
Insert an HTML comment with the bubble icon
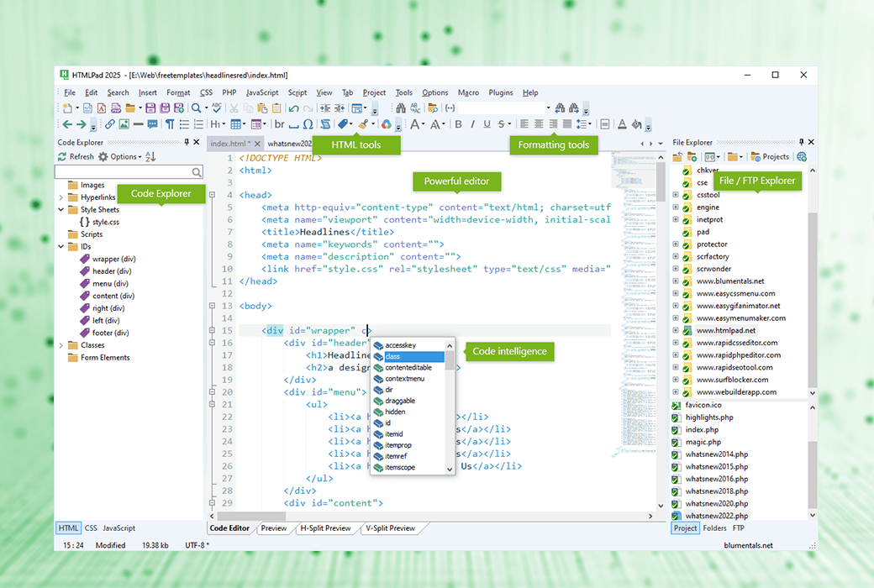[x=152, y=124]
